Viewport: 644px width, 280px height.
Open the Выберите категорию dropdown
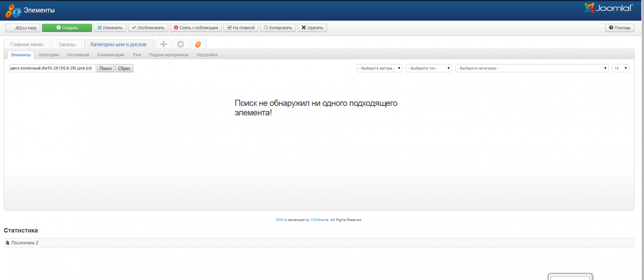[531, 68]
